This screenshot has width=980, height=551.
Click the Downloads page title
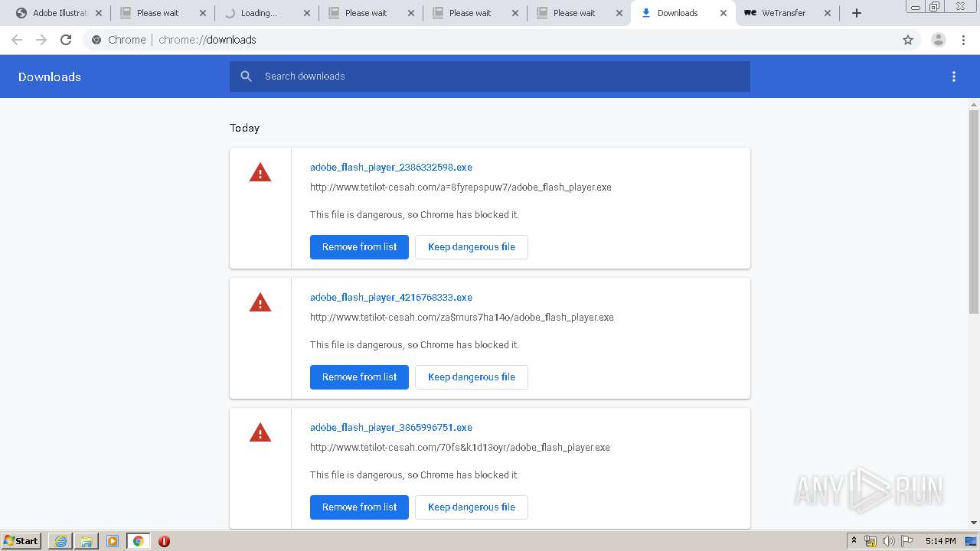pos(50,77)
